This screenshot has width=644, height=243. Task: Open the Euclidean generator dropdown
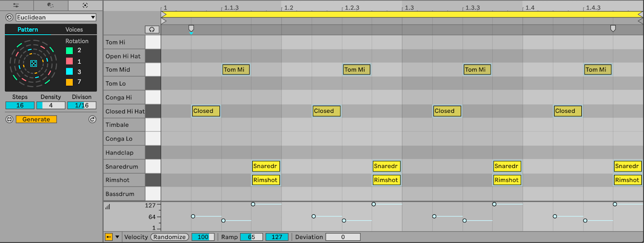(56, 17)
